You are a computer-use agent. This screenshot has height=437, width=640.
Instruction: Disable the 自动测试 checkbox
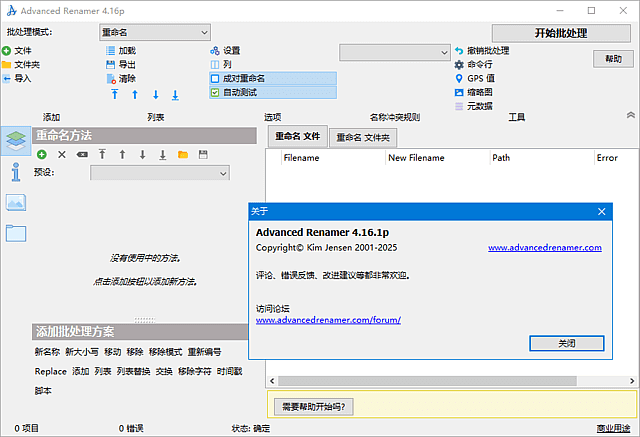[x=215, y=92]
